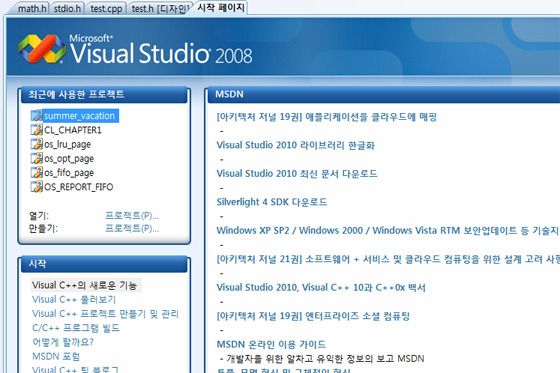Open 아키텍처 저널 21권 클라우드 컴퓨팅 article
Image resolution: width=560 pixels, height=373 pixels.
(388, 259)
